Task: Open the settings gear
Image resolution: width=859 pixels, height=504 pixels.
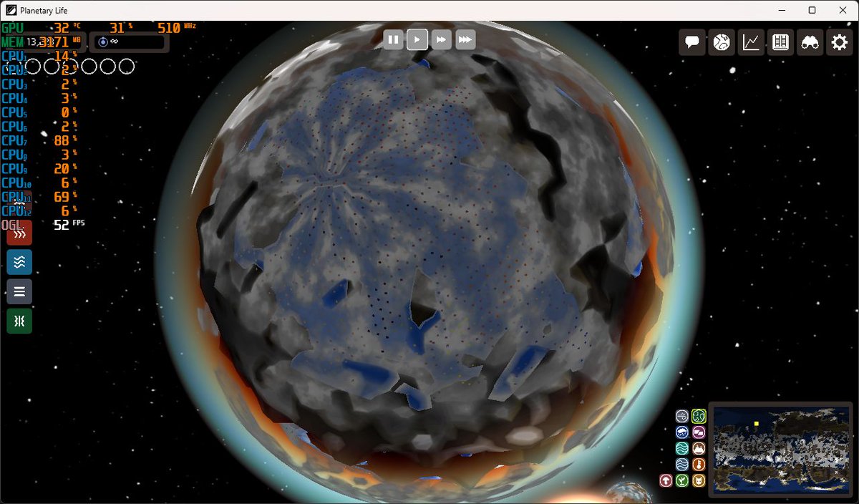Action: coord(839,42)
